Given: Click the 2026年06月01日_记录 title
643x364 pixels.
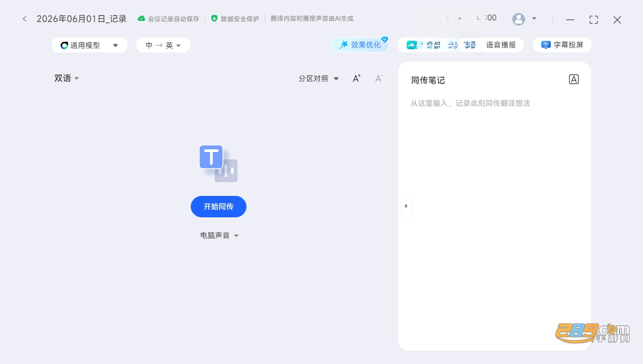Looking at the screenshot, I should tap(81, 19).
